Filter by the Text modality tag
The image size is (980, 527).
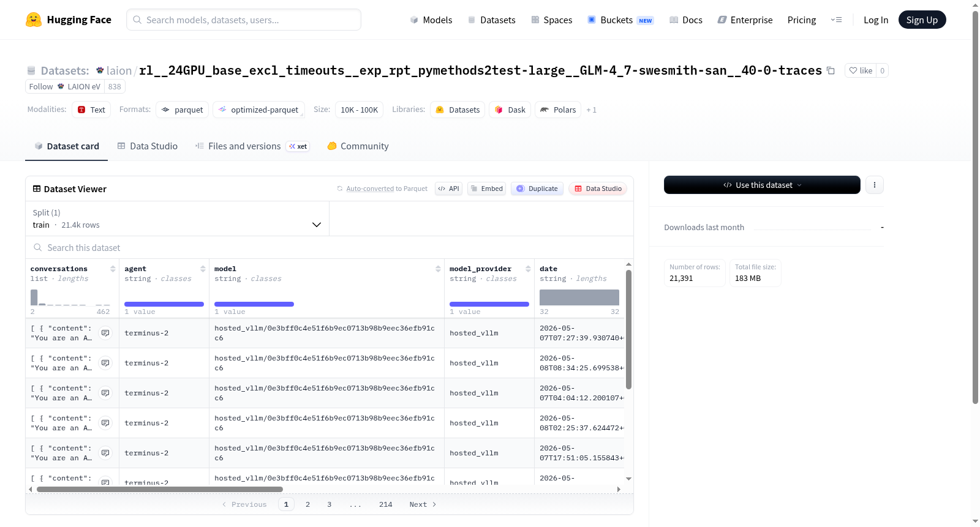91,110
